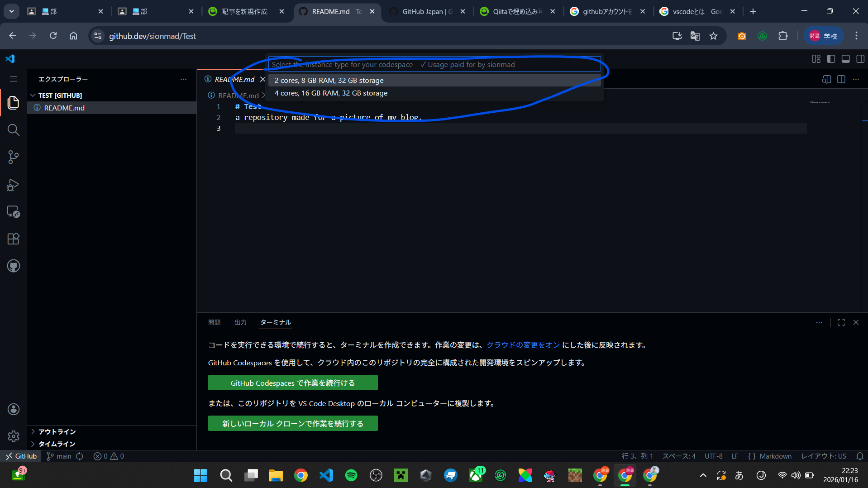This screenshot has height=488, width=868.
Task: Select the Run and Debug icon
Action: 13,185
